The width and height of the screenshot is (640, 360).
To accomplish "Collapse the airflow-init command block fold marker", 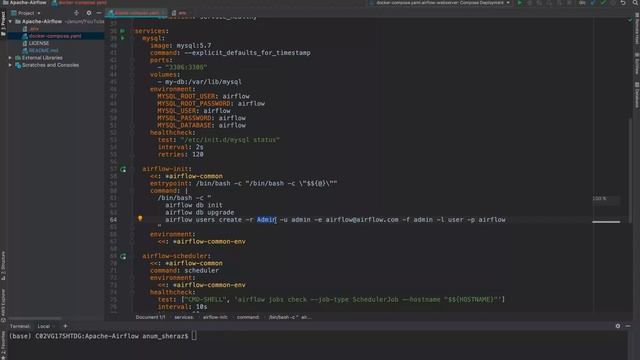I will click(x=132, y=191).
